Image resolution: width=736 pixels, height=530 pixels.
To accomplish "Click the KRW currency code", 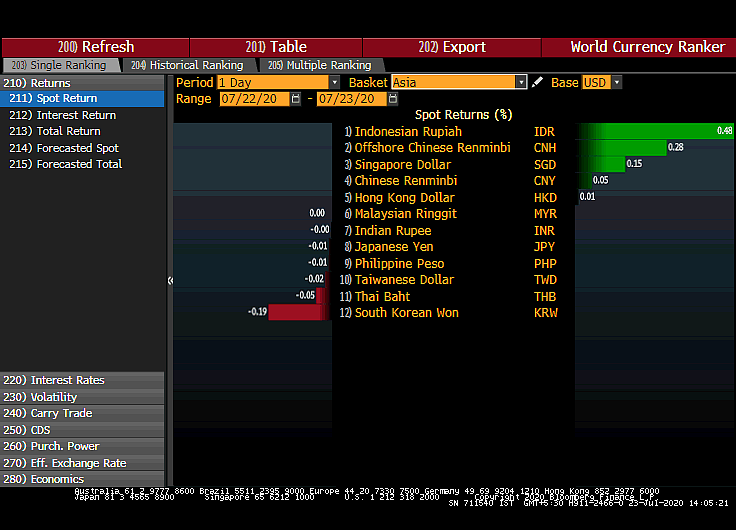I will click(x=545, y=312).
